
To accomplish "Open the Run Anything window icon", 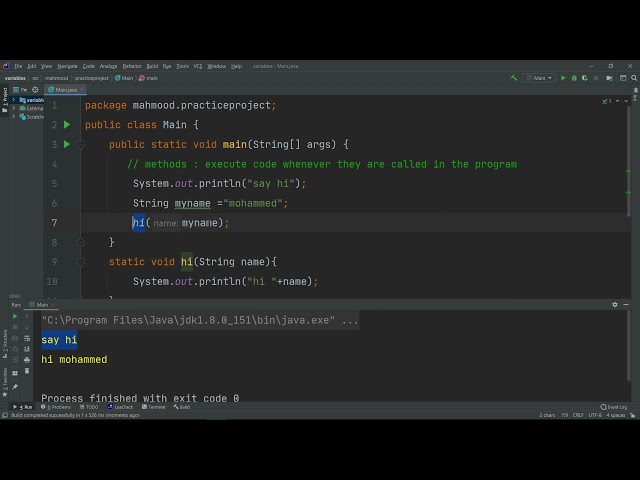I will pos(623,78).
